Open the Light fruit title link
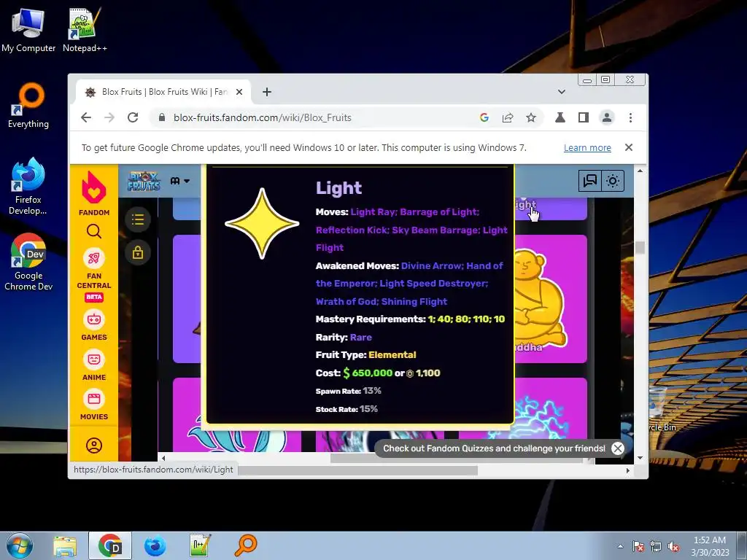The image size is (747, 560). (x=338, y=188)
